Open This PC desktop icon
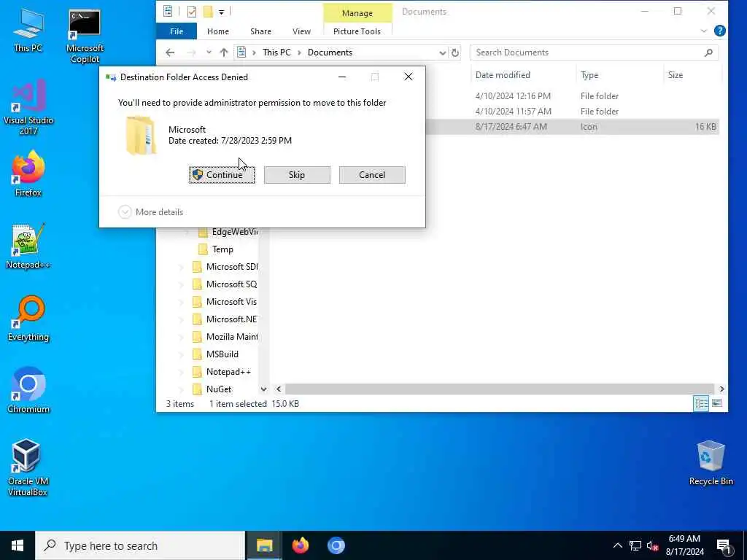747x560 pixels. click(x=28, y=30)
